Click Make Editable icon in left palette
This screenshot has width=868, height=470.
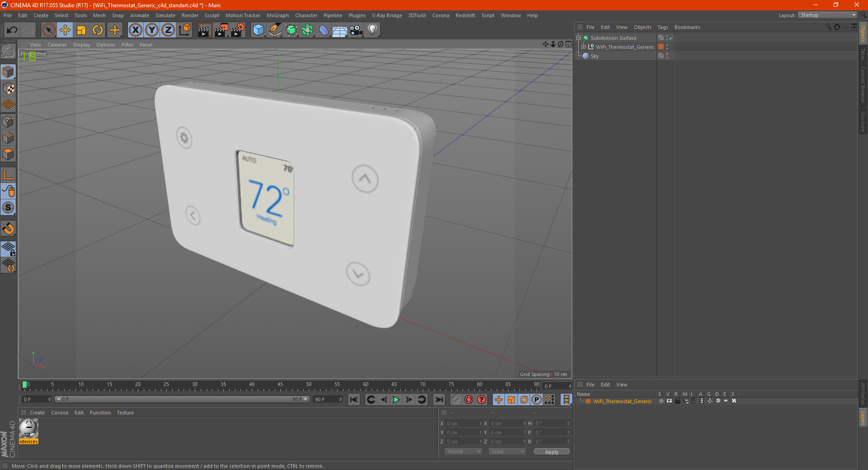tap(8, 52)
